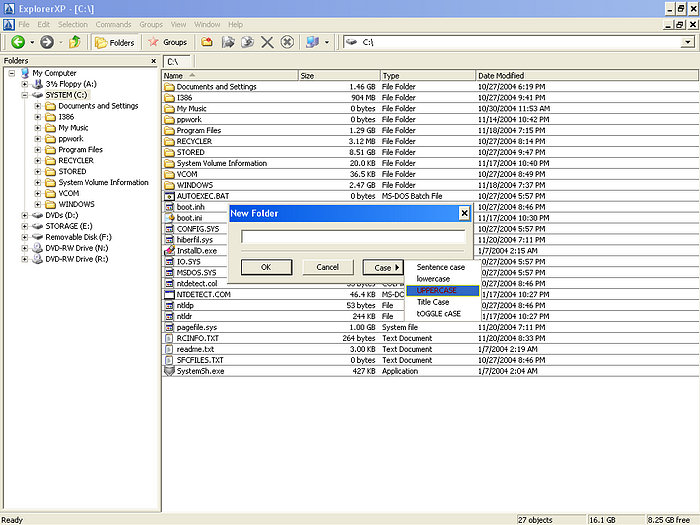Select Program Files in folder tree
This screenshot has width=700, height=525.
tap(80, 150)
